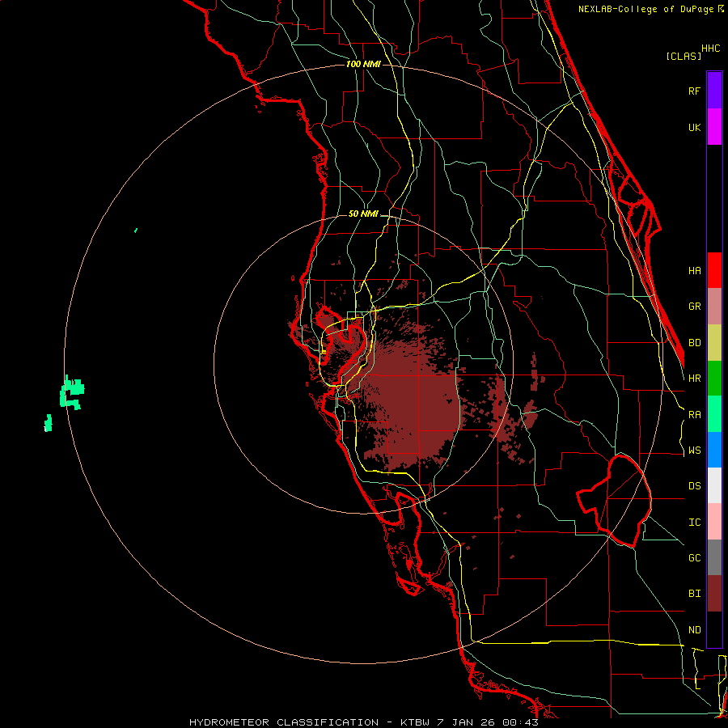Viewport: 728px width, 728px height.
Task: Click the DS legend label
Action: click(694, 486)
